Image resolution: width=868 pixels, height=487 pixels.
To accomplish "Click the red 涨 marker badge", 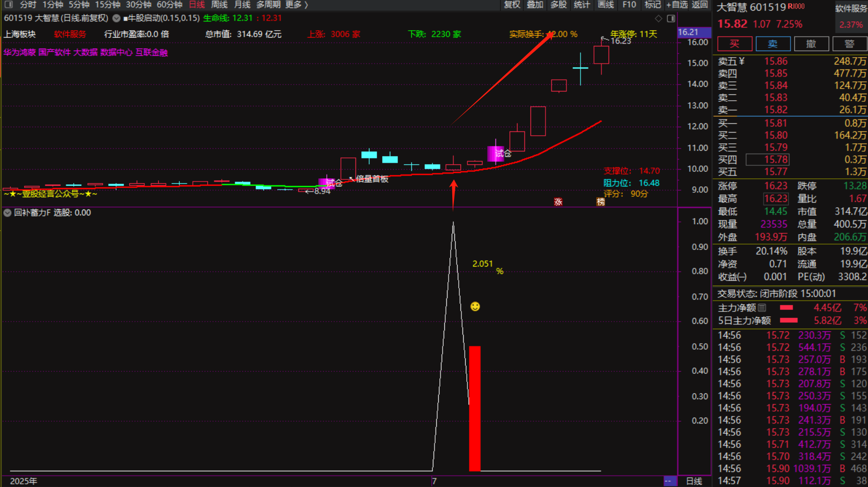I will [558, 202].
